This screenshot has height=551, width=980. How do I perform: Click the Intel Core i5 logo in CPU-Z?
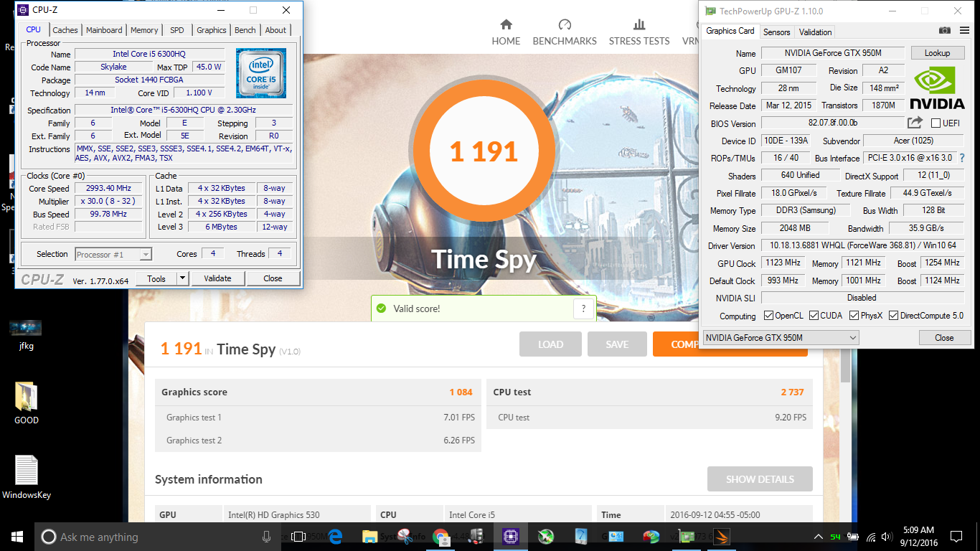tap(261, 73)
